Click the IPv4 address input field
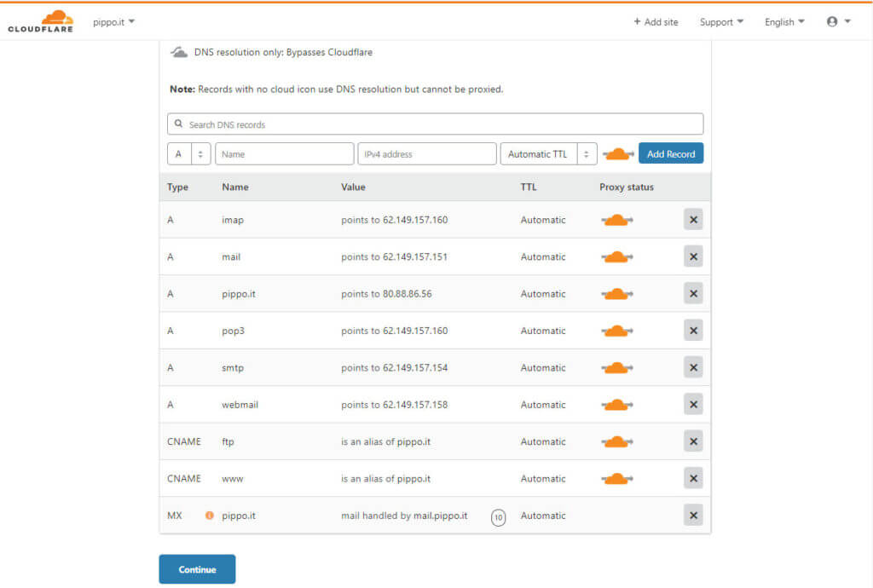The width and height of the screenshot is (873, 588). point(427,154)
